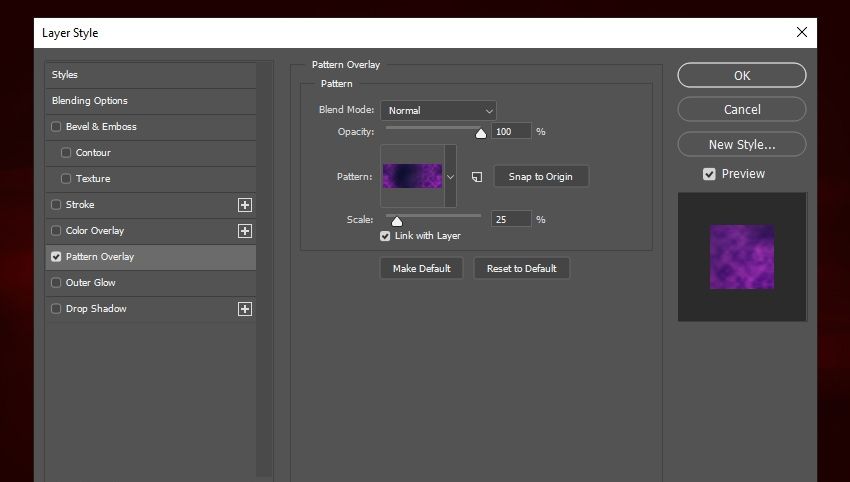The image size is (850, 482).
Task: Click Make Default button
Action: click(x=421, y=268)
